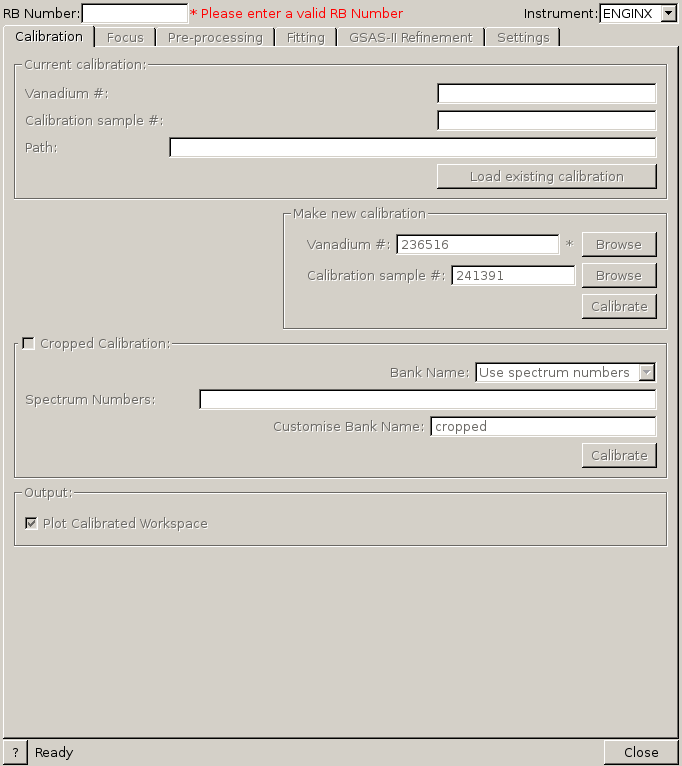682x766 pixels.
Task: Click the question mark help button
Action: [x=15, y=753]
